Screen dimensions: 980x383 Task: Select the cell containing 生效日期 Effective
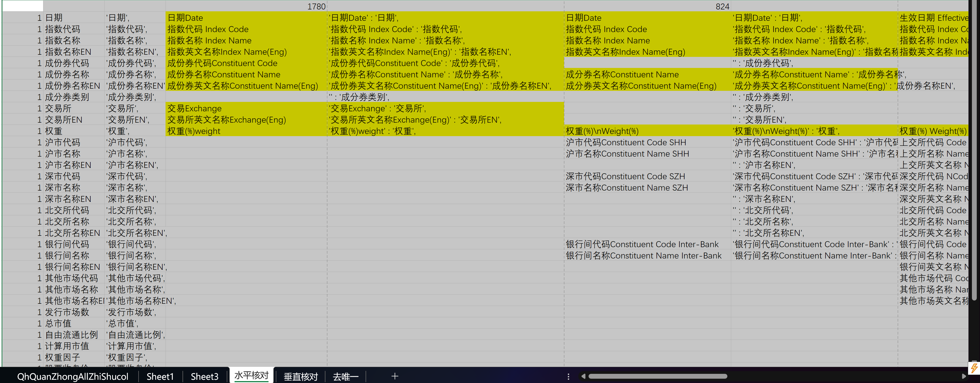point(932,18)
